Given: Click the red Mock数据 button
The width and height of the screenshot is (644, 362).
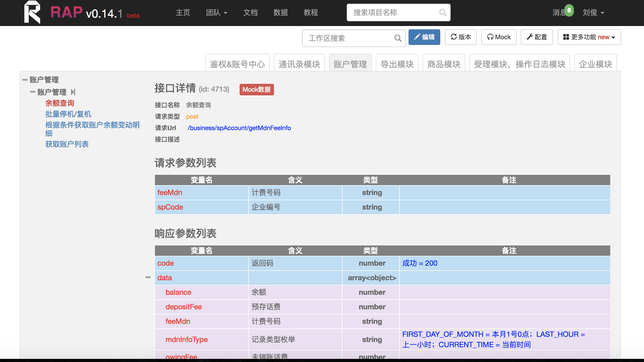Looking at the screenshot, I should (x=257, y=90).
